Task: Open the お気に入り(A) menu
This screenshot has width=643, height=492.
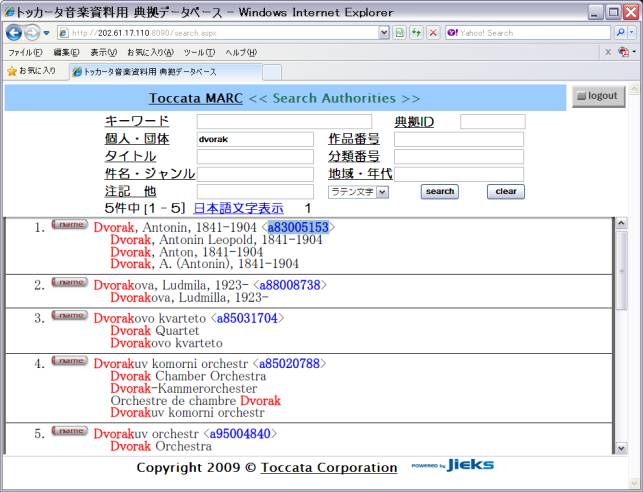Action: pos(150,52)
